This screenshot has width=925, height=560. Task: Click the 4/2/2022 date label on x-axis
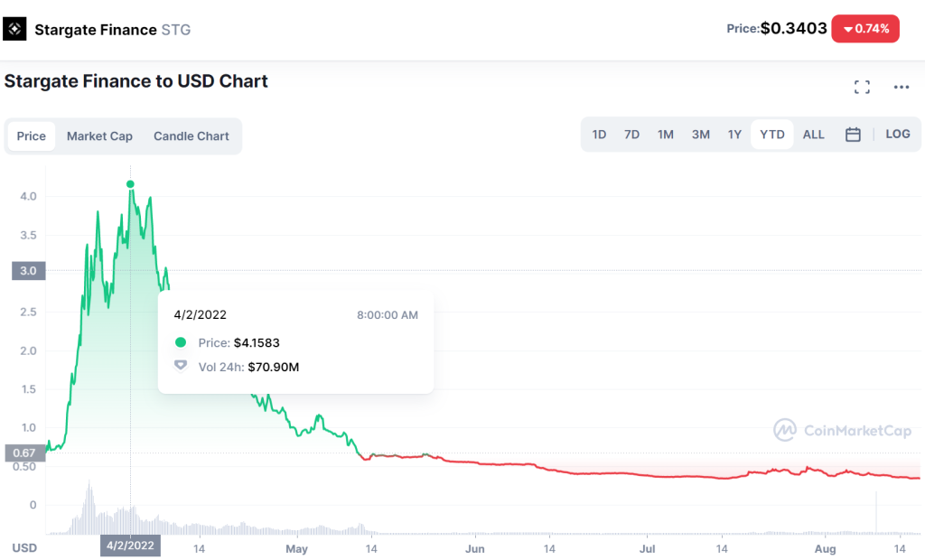pos(130,546)
